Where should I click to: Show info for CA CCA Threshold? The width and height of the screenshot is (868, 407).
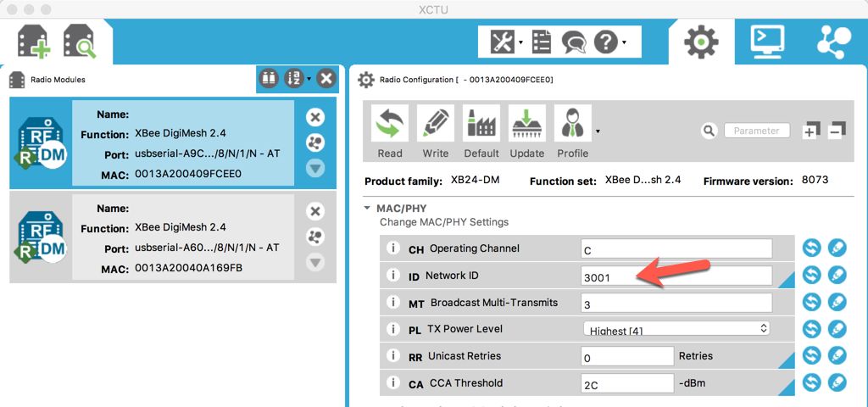coord(393,382)
